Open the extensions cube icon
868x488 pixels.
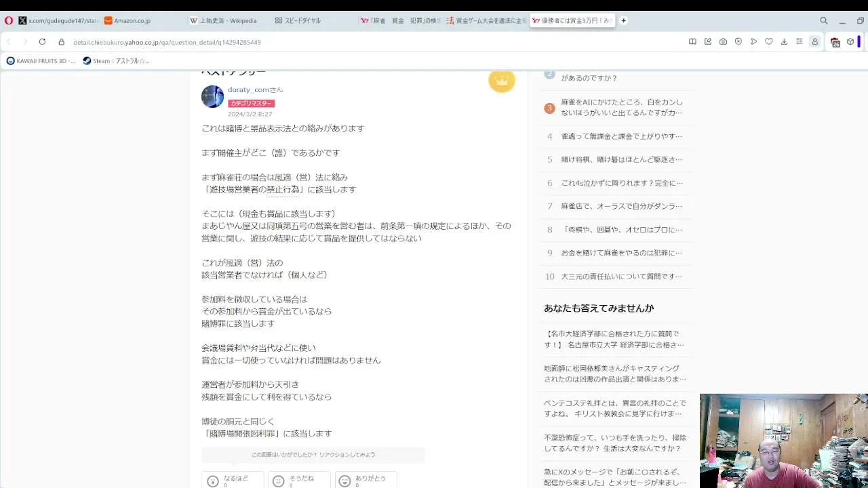[850, 42]
